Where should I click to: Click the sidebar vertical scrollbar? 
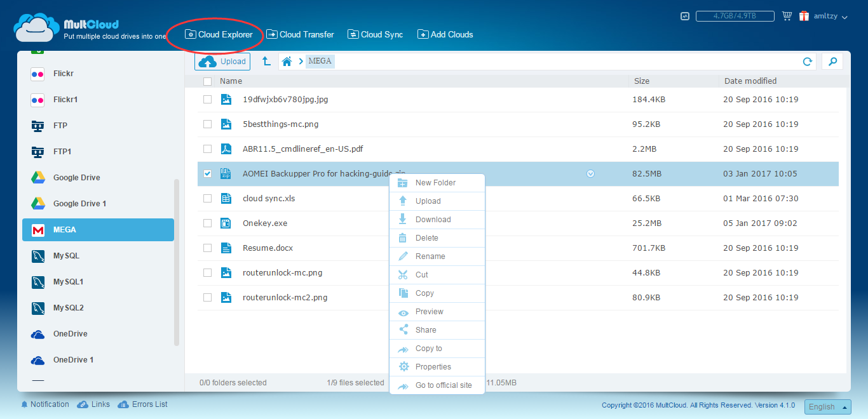(x=177, y=262)
